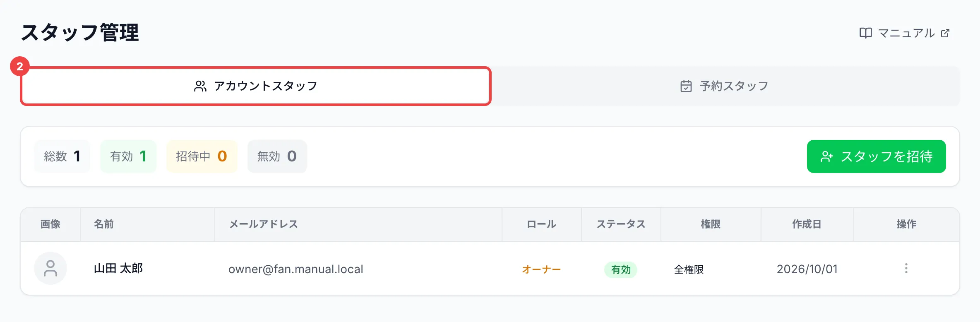Click the date 2026/10/01
This screenshot has height=322, width=980.
[x=807, y=269]
